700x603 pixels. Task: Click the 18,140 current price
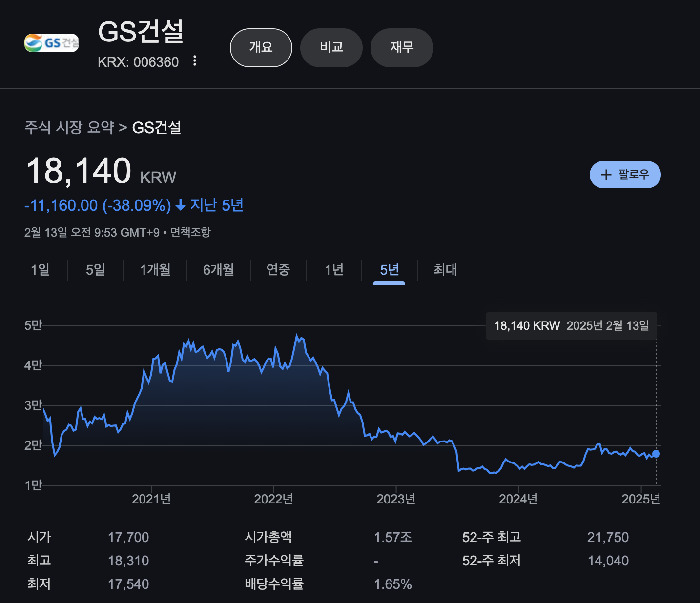[79, 171]
